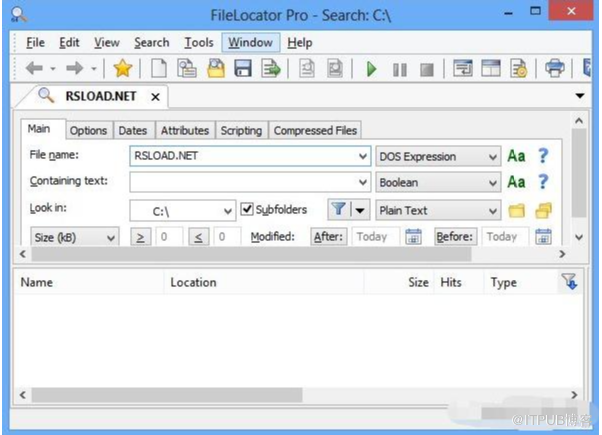Save search with the floppy disk icon

coord(243,69)
